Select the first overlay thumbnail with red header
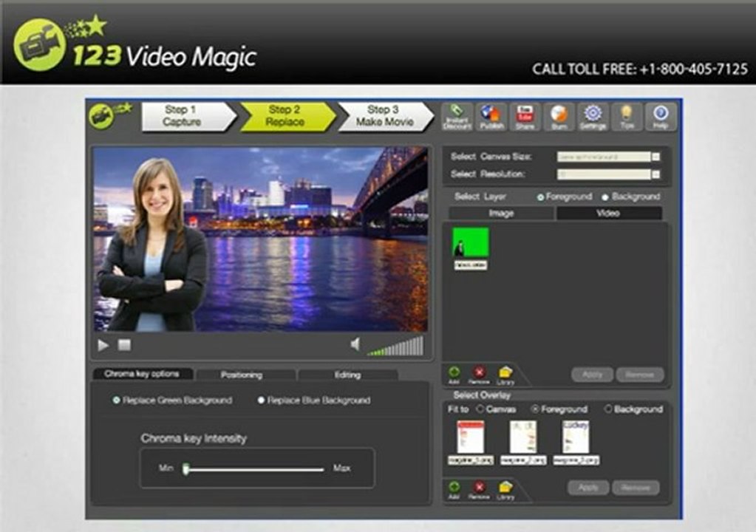 pyautogui.click(x=471, y=437)
